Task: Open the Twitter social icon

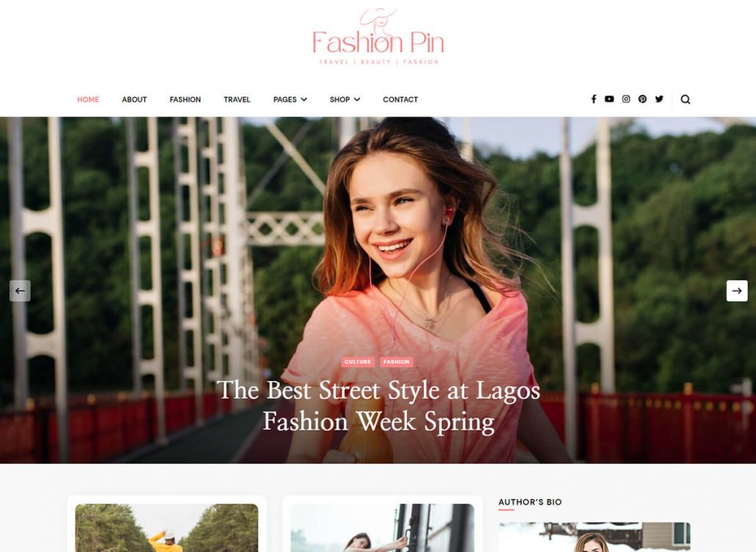Action: click(659, 99)
